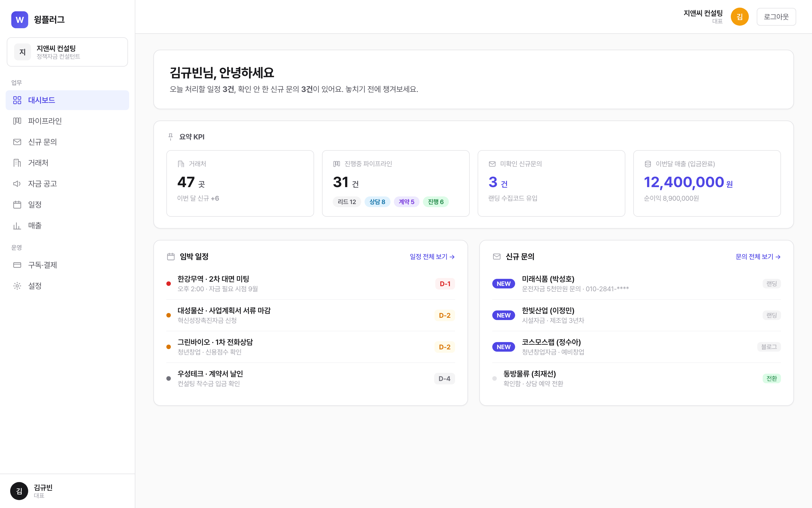Viewport: 812px width, 508px height.
Task: Click the D-1 badge for 한강무역
Action: click(x=445, y=284)
